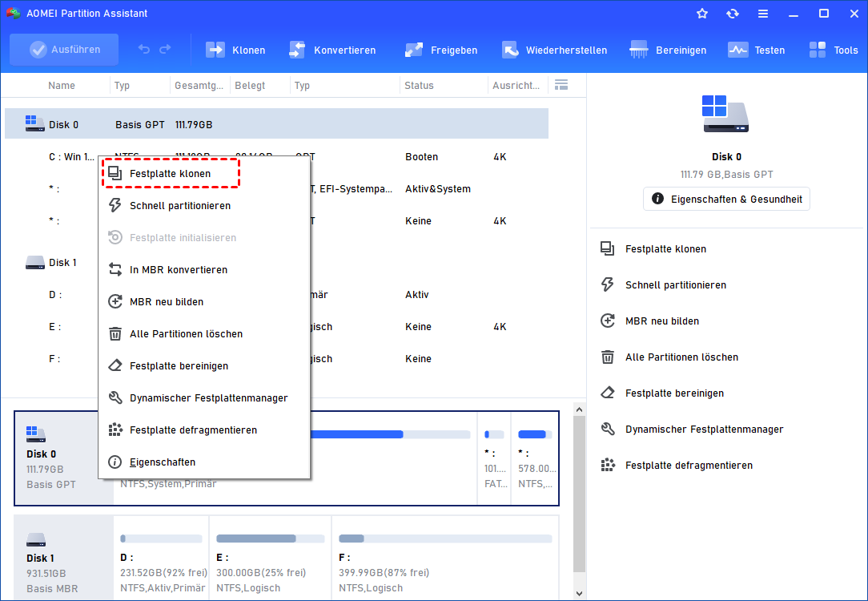The image size is (868, 601).
Task: Click the Belegt column header
Action: click(x=250, y=85)
